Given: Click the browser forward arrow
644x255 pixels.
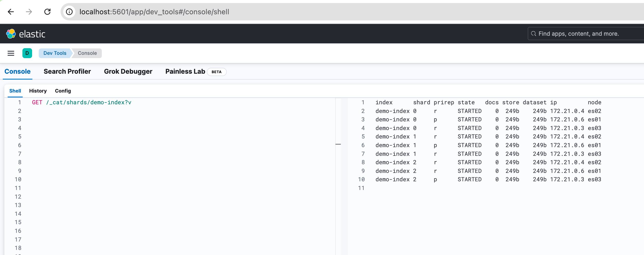Looking at the screenshot, I should 29,12.
